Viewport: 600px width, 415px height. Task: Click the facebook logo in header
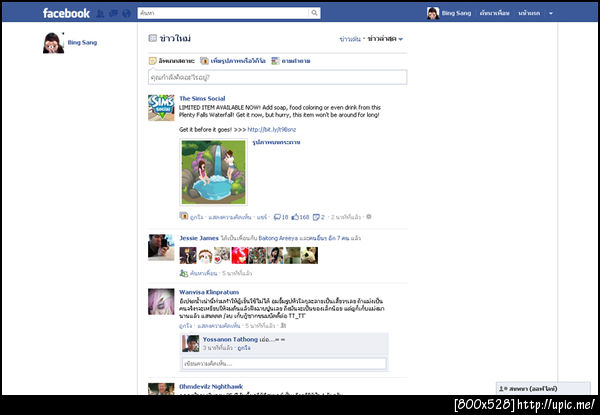click(66, 13)
